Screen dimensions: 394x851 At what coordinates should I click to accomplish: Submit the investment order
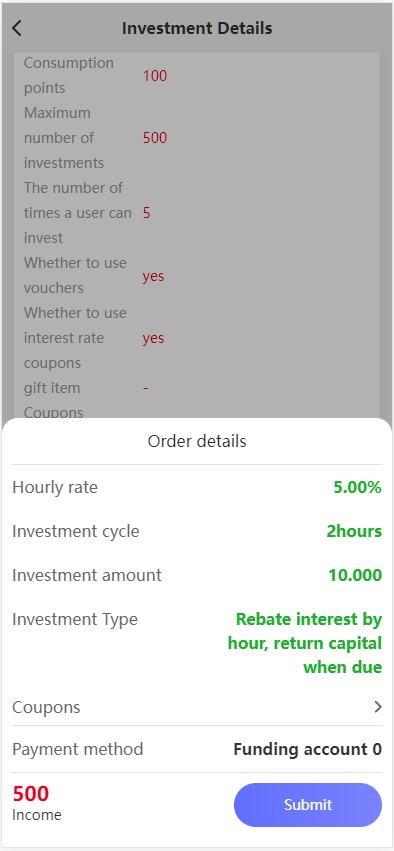click(x=308, y=804)
